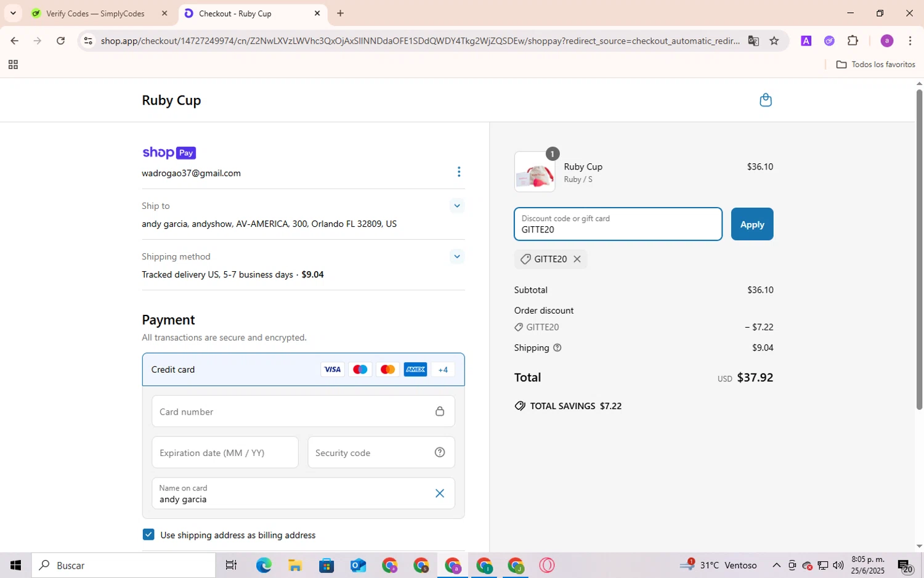Click the Ruby Cup store title
This screenshot has height=578, width=924.
[x=171, y=100]
